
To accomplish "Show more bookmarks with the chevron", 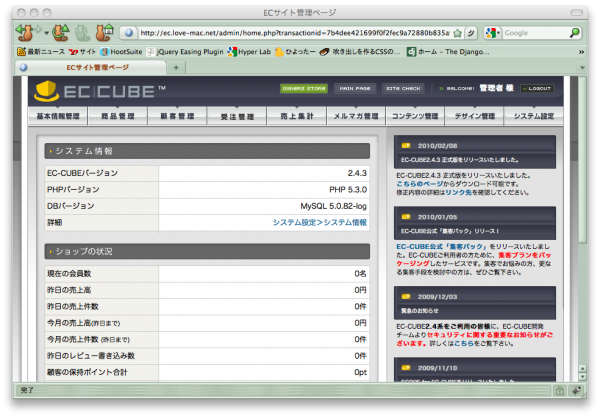I will pos(581,52).
